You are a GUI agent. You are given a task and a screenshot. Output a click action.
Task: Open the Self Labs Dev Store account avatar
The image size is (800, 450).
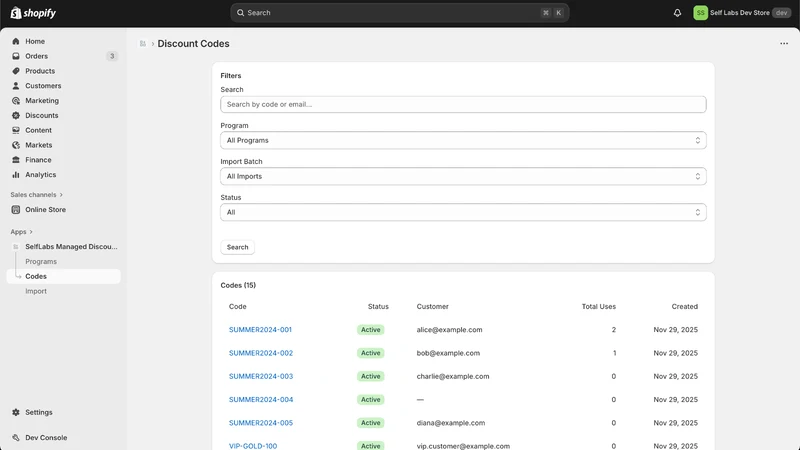click(x=701, y=13)
